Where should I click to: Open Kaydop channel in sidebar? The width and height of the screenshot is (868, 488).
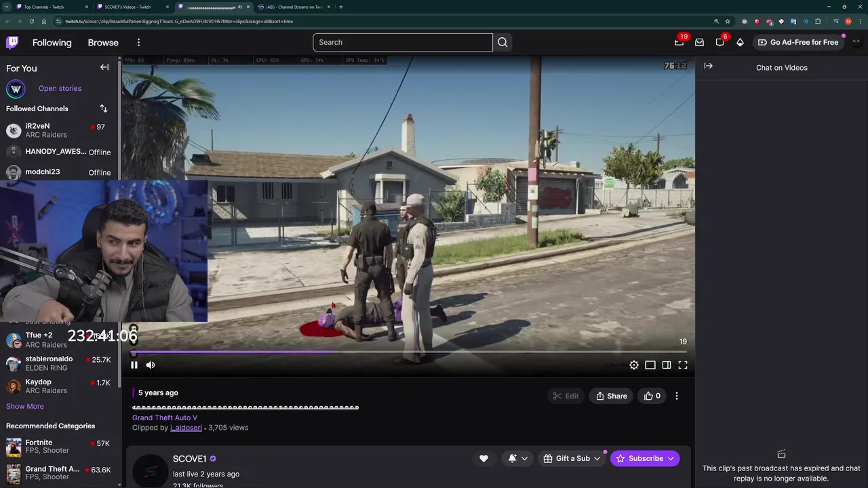click(x=60, y=386)
